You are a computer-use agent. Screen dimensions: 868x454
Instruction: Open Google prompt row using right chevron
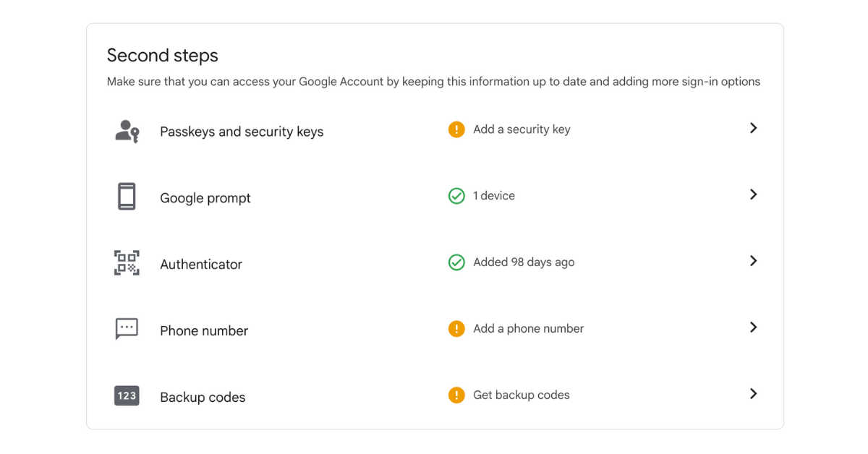click(x=753, y=194)
